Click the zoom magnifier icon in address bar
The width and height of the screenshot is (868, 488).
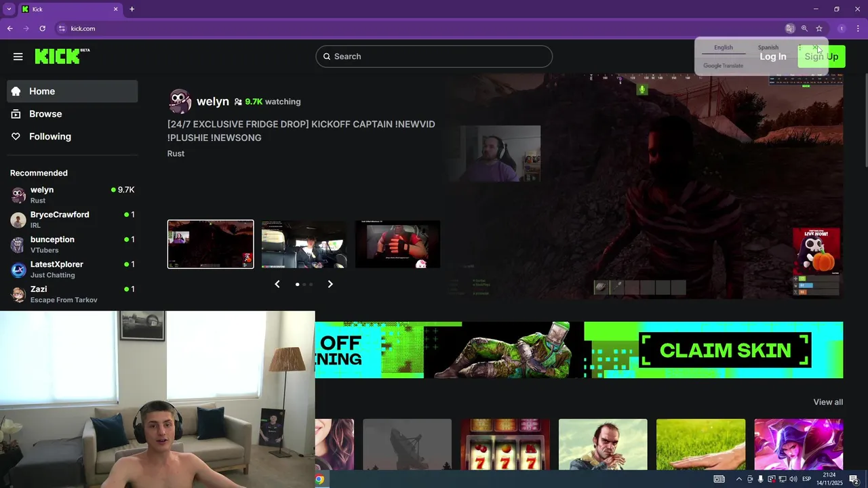[804, 28]
